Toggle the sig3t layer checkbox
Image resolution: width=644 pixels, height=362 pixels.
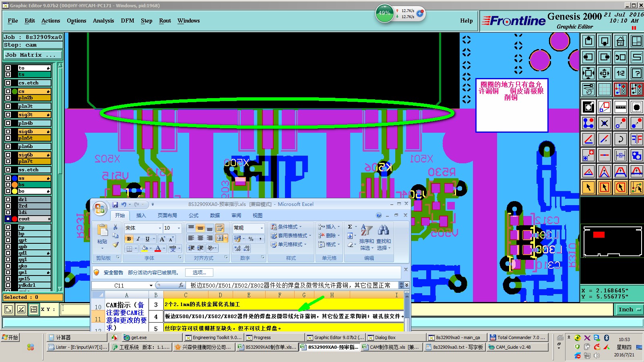[x=8, y=115]
